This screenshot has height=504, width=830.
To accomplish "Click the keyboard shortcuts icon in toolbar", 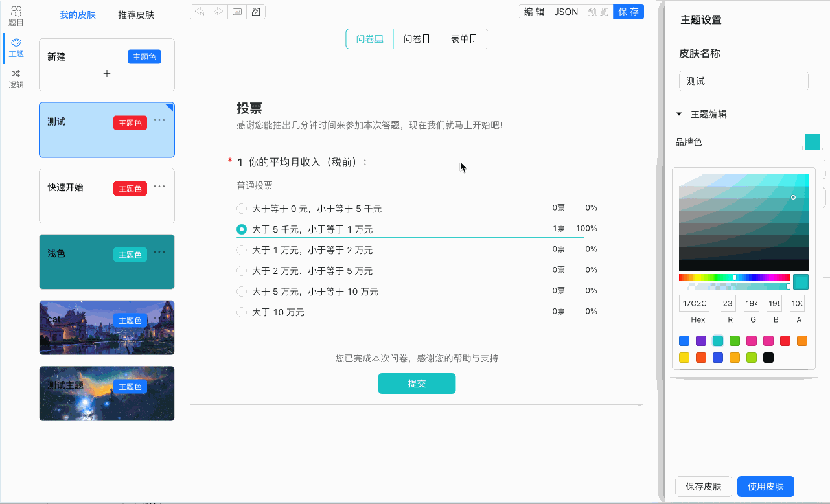I will (236, 11).
